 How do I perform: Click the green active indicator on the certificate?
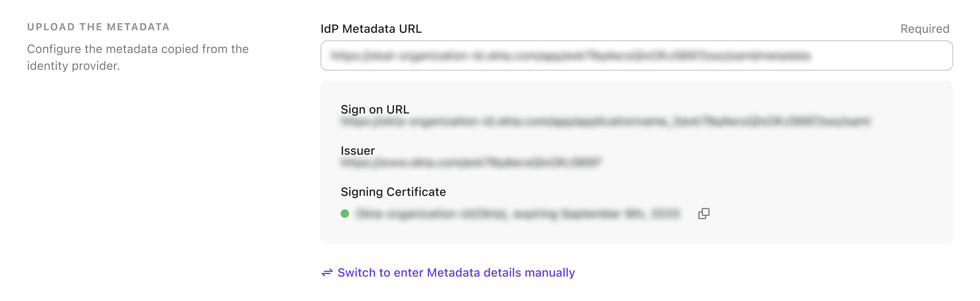[345, 214]
